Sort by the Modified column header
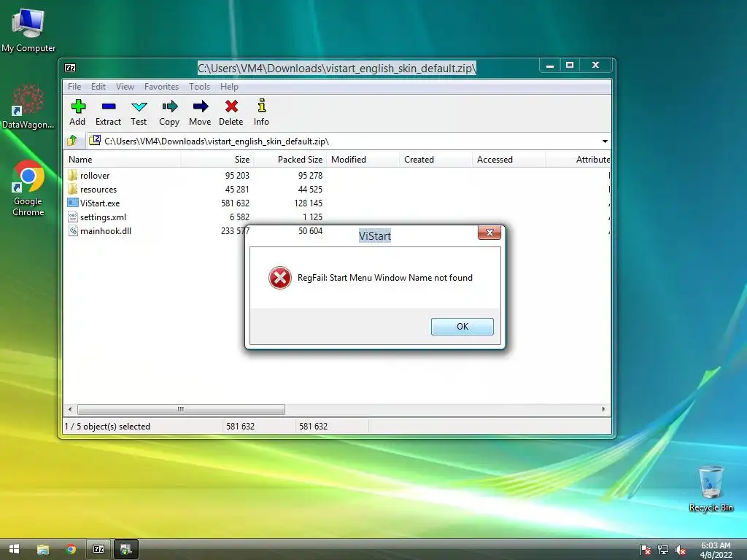Image resolution: width=747 pixels, height=560 pixels. 363,160
